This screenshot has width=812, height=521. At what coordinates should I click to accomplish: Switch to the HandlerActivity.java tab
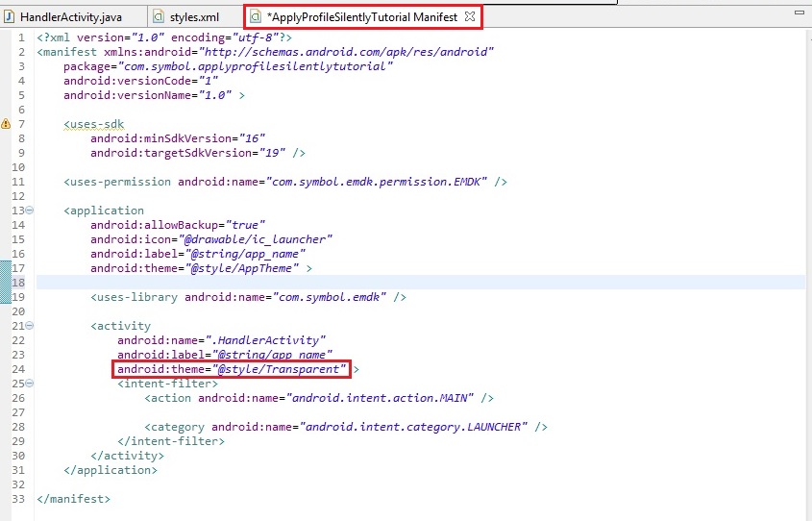pyautogui.click(x=69, y=17)
